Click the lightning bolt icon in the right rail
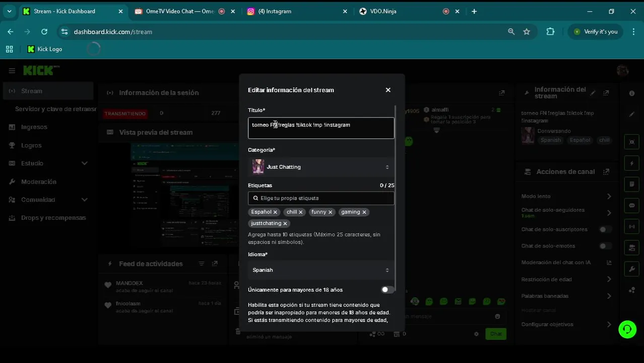 point(632,163)
